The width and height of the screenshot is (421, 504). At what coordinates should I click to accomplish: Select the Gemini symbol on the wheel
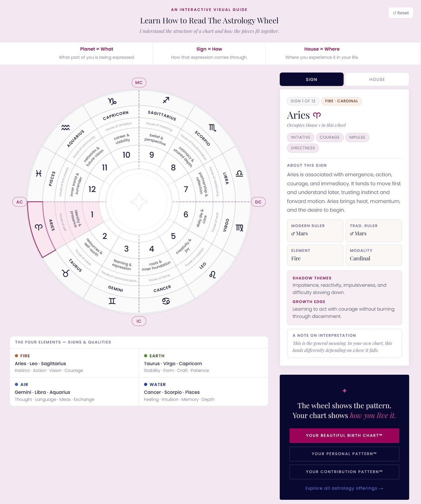click(x=112, y=301)
